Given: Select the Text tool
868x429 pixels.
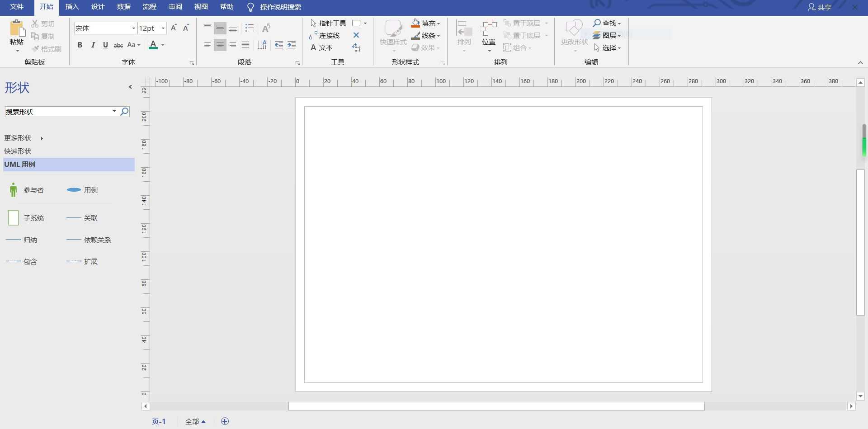Looking at the screenshot, I should [321, 47].
